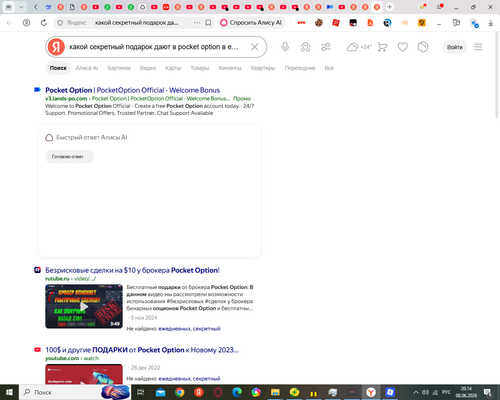Image resolution: width=500 pixels, height=400 pixels.
Task: Open the Opera browser from taskbar
Action: pyautogui.click(x=218, y=392)
